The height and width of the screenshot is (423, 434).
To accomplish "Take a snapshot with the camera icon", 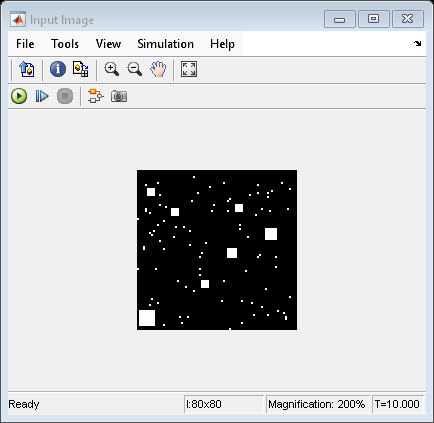I will [x=119, y=96].
